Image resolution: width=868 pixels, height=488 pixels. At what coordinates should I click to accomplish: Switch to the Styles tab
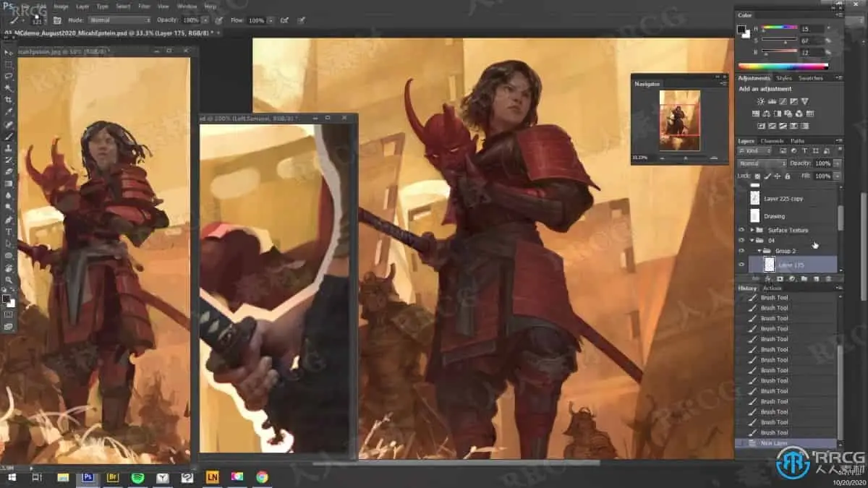784,78
